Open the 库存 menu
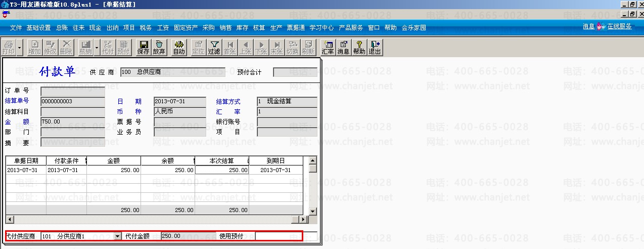 point(242,28)
